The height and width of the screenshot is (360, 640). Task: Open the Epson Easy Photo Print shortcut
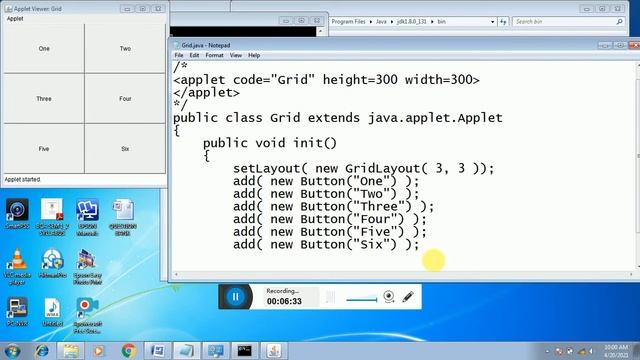87,267
